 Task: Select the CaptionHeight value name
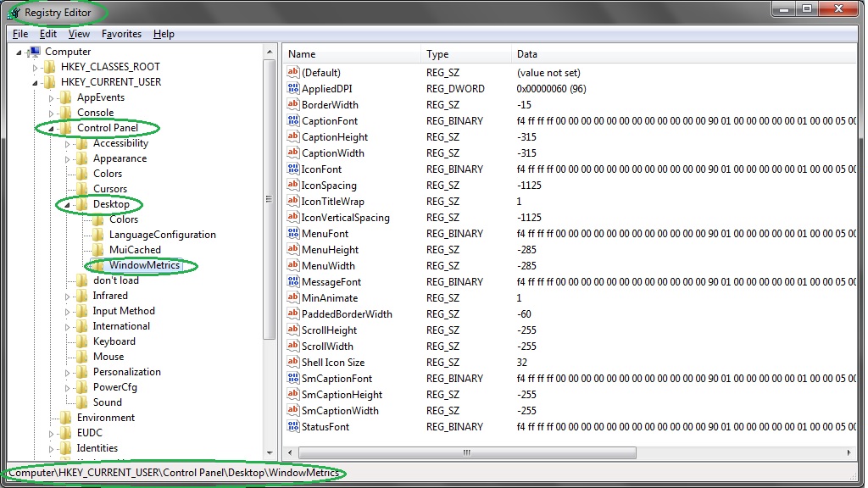click(x=334, y=136)
